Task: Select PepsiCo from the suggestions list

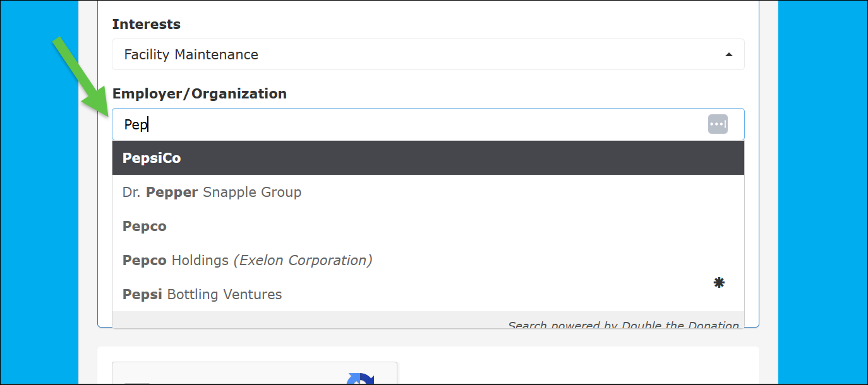Action: click(428, 158)
